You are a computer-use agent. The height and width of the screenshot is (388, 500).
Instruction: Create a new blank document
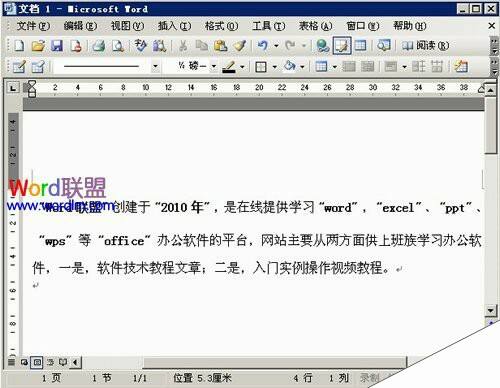tap(19, 46)
